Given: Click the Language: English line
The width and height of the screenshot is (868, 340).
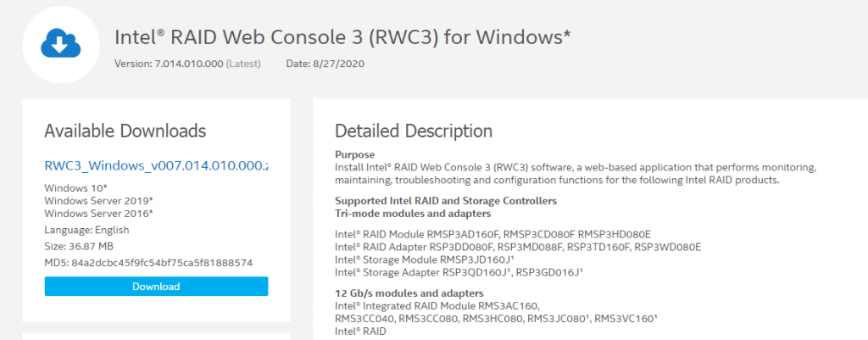Looking at the screenshot, I should [x=86, y=230].
